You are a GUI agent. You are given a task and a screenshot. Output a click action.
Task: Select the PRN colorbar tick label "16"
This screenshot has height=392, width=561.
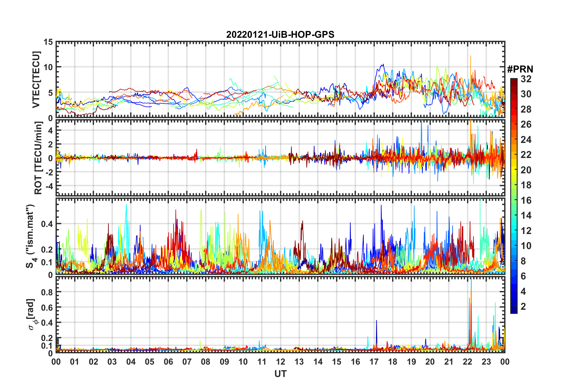pos(526,200)
